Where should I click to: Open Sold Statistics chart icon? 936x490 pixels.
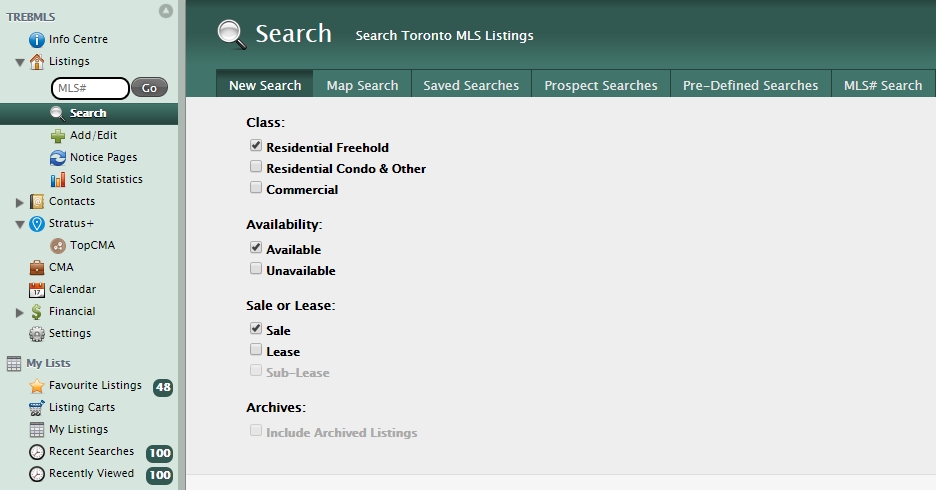pyautogui.click(x=58, y=180)
